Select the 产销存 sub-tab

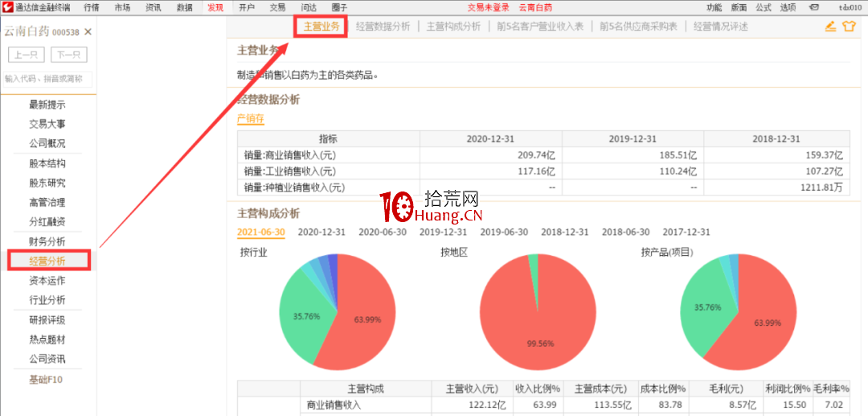(251, 118)
